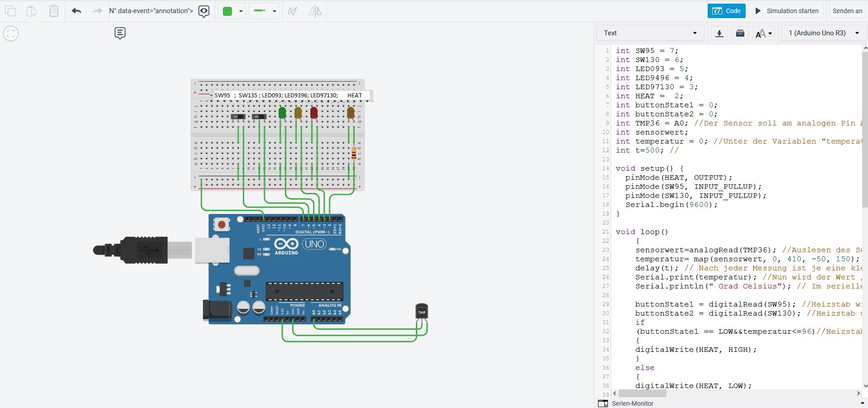Click the UNO logo on Arduino board

tap(314, 244)
